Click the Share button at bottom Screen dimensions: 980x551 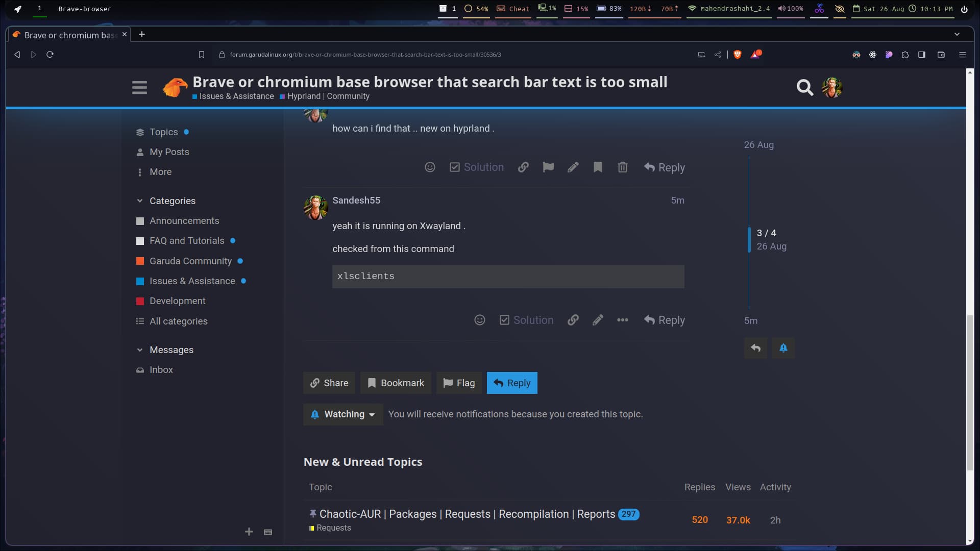(329, 383)
